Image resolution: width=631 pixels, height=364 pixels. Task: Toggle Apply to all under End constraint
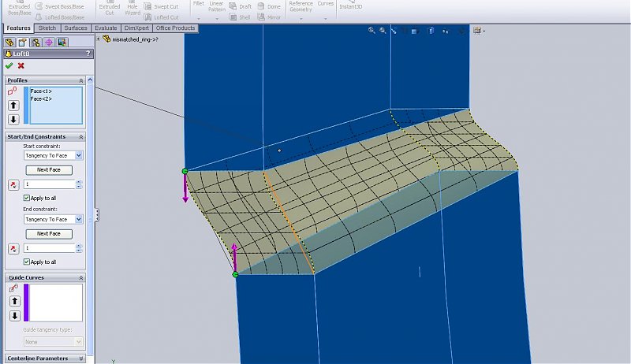tap(27, 262)
